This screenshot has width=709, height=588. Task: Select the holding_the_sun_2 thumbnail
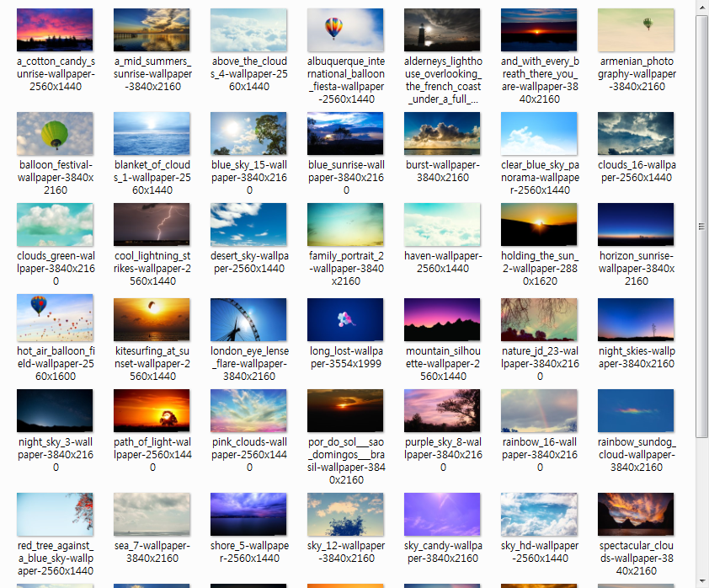(x=539, y=224)
